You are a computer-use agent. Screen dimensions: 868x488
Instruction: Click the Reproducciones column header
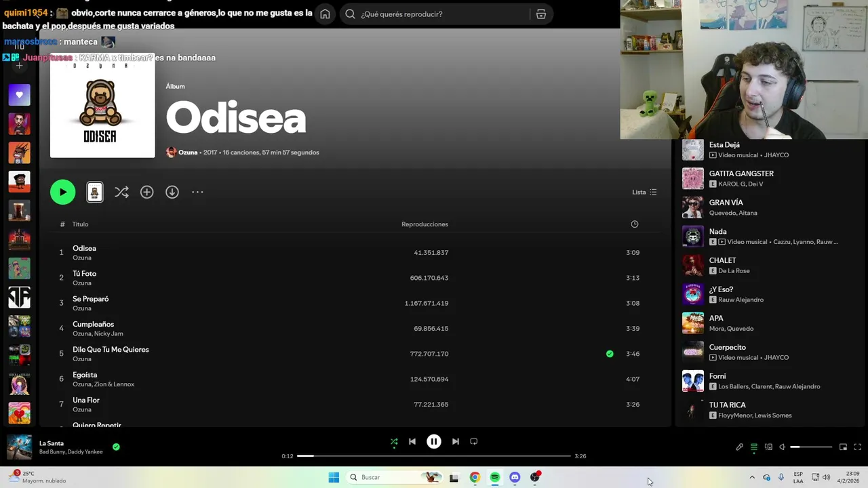(x=425, y=224)
